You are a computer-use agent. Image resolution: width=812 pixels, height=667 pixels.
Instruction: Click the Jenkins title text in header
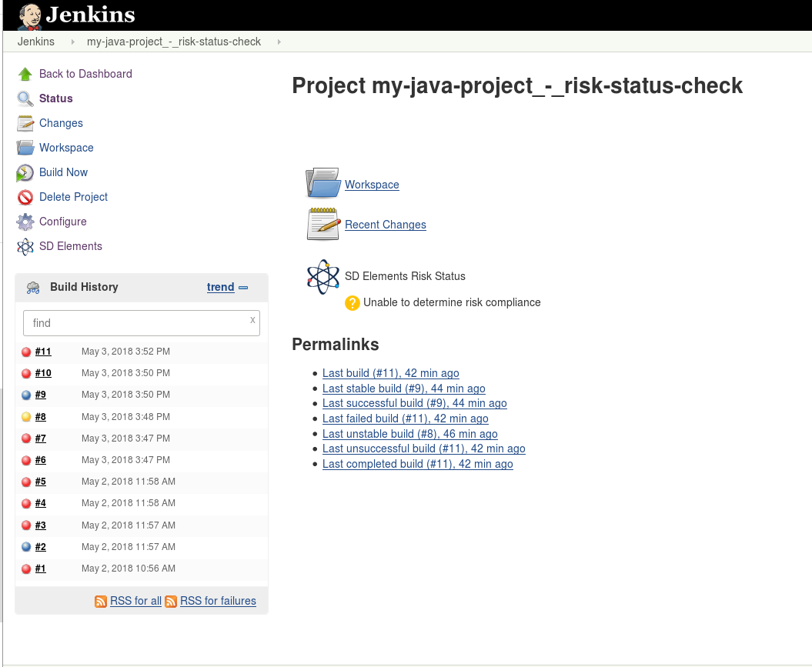(x=90, y=15)
